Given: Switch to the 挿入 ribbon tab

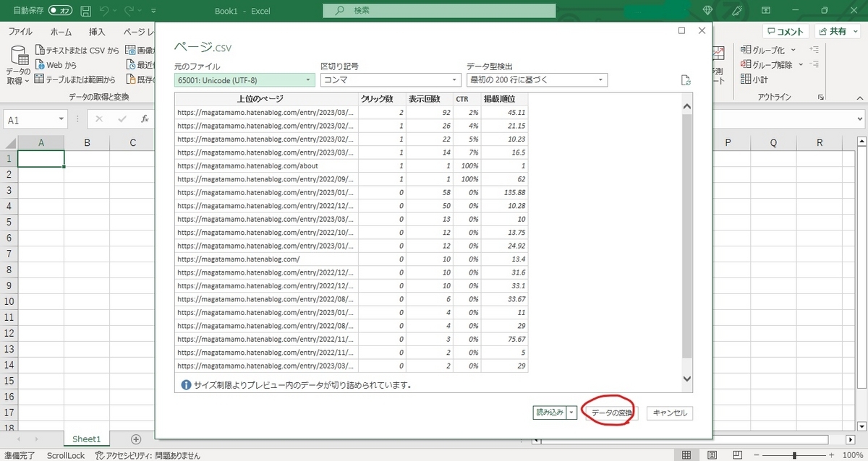Looking at the screenshot, I should tap(97, 32).
